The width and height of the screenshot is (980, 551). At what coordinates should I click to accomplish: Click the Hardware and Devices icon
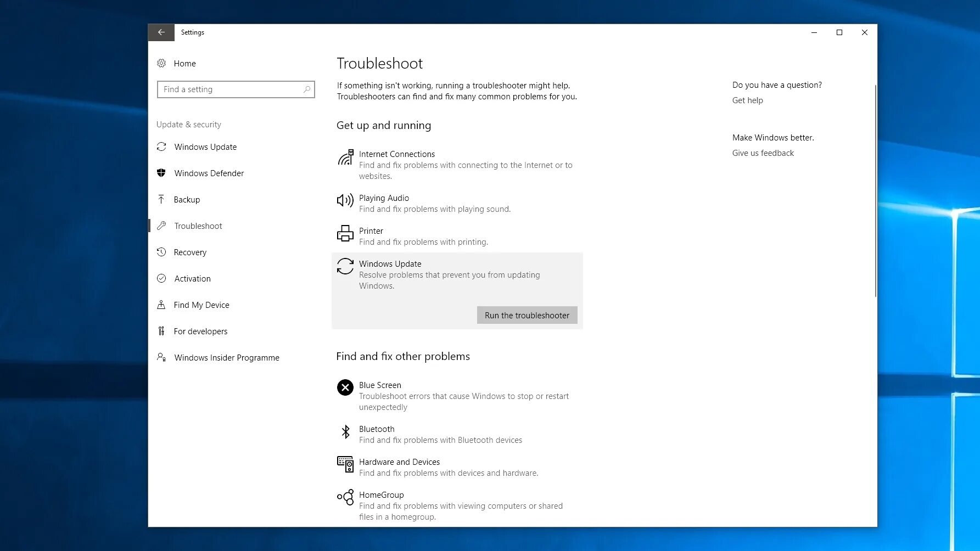pos(345,464)
